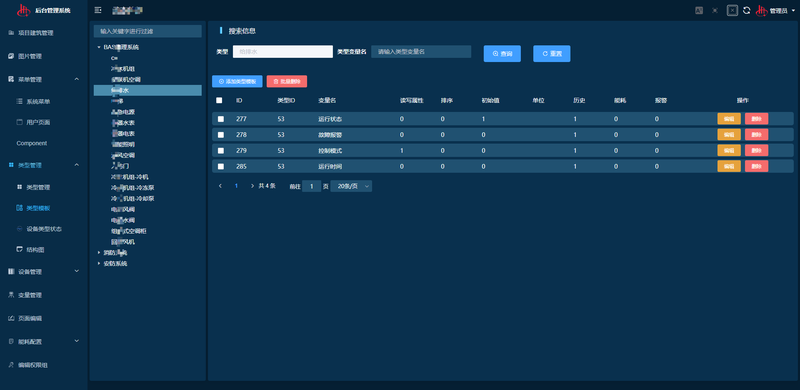Viewport: 800px width, 390px height.
Task: Focus the 类型 search input field
Action: coord(283,52)
